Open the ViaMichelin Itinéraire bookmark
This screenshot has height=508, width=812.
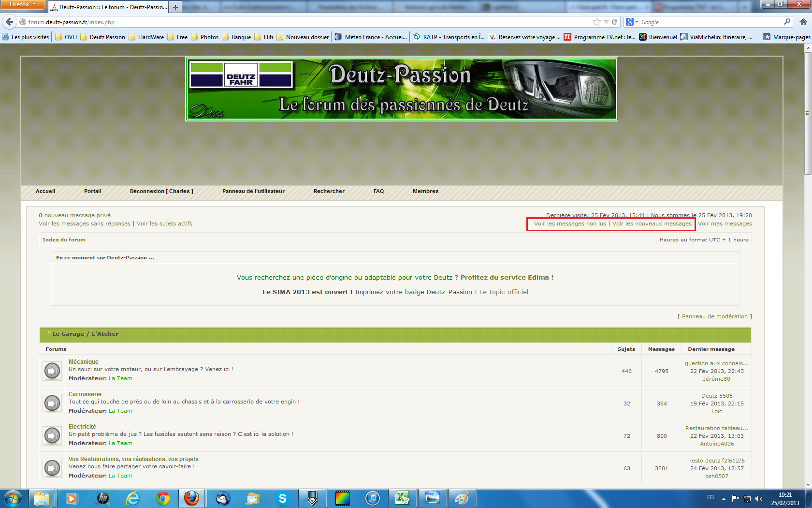tap(716, 37)
